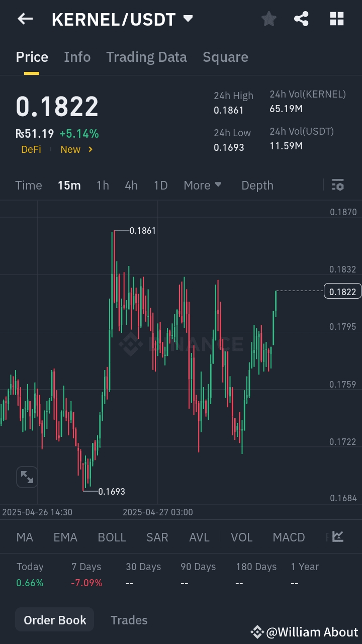
Task: Toggle the MACD indicator
Action: click(289, 537)
